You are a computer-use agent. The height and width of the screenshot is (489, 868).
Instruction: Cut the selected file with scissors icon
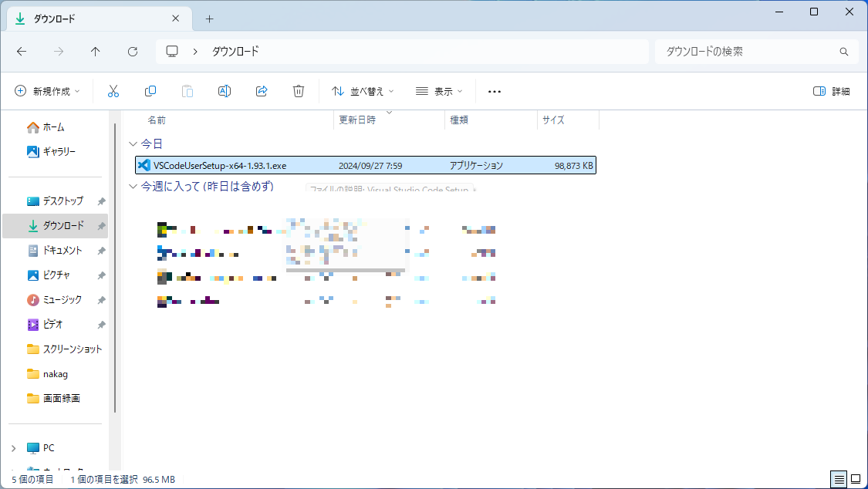[113, 91]
